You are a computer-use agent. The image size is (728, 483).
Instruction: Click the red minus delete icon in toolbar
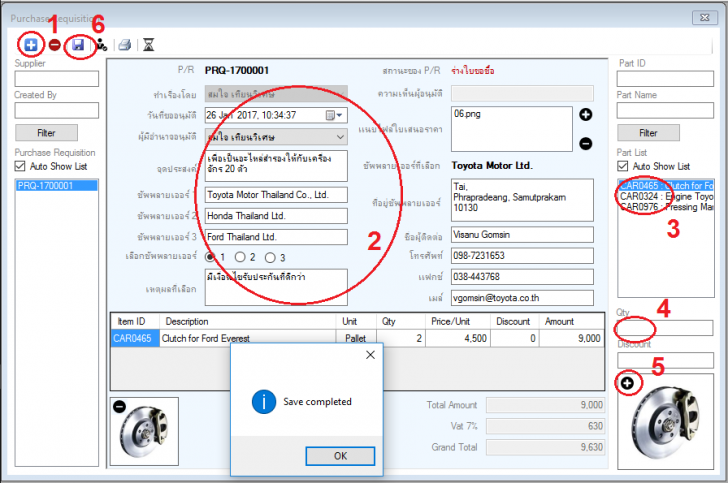click(x=55, y=45)
